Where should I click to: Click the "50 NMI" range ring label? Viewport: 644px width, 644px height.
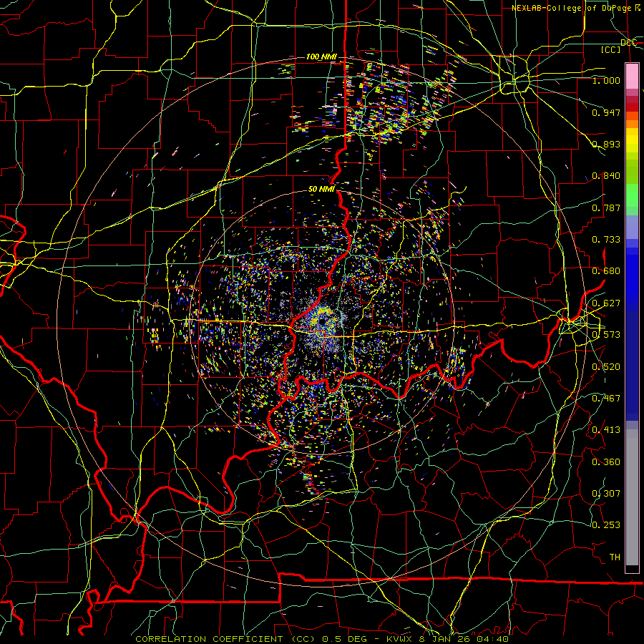tap(321, 189)
